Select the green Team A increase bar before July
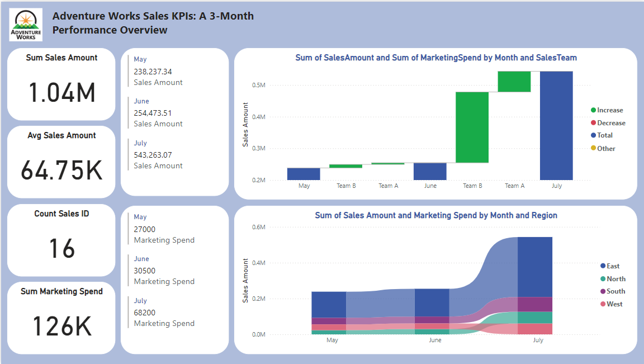Image resolution: width=644 pixels, height=364 pixels. [514, 82]
